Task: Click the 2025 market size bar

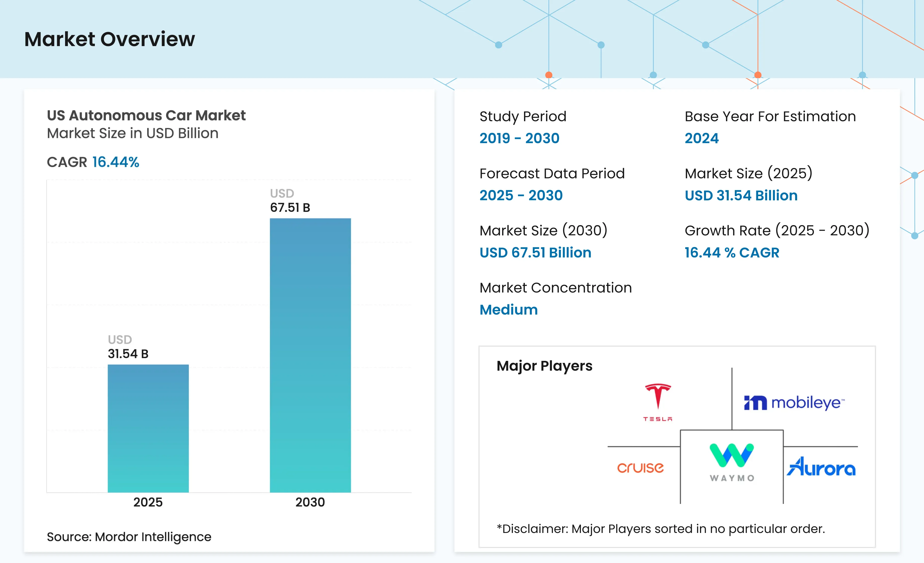Action: pos(148,428)
